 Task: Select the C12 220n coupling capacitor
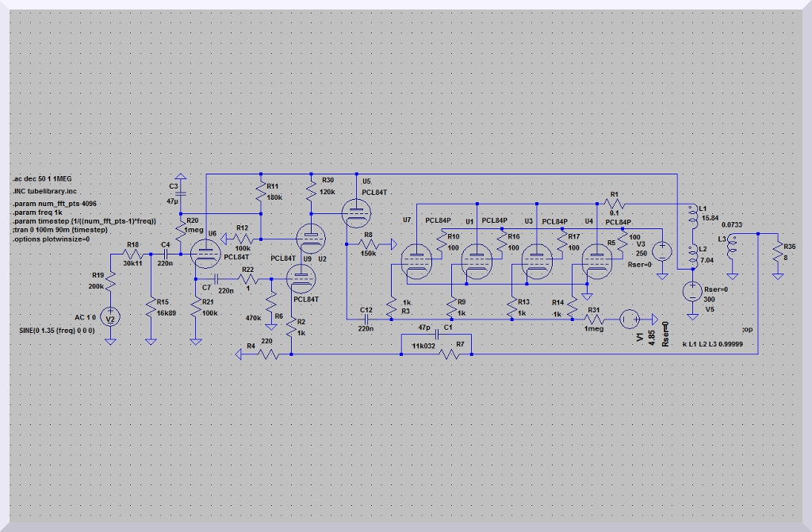tap(367, 318)
